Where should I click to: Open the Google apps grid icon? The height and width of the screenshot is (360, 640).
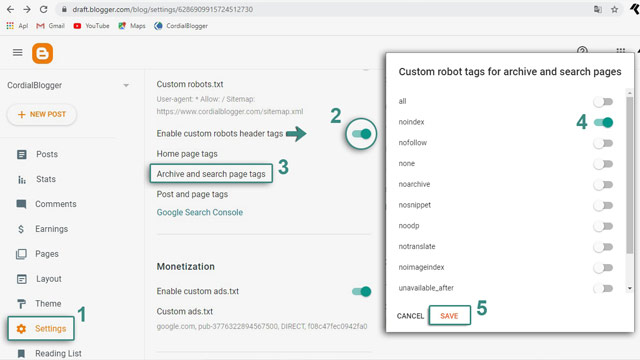[x=620, y=50]
